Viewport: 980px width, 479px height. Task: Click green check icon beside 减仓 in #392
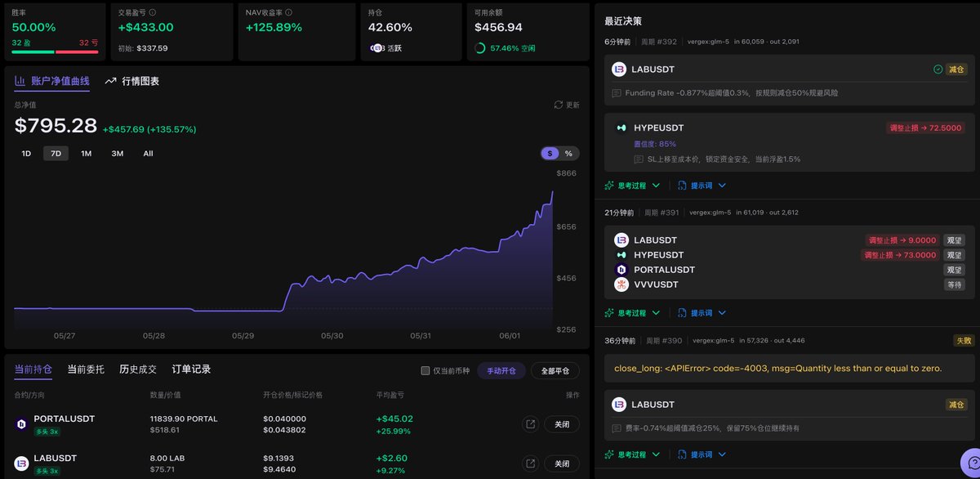pyautogui.click(x=938, y=69)
